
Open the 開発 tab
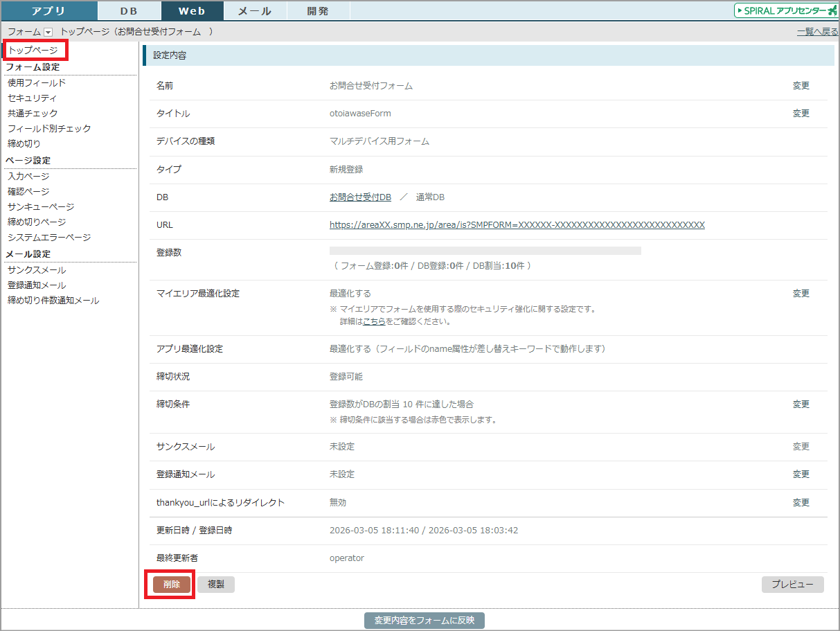pos(317,11)
